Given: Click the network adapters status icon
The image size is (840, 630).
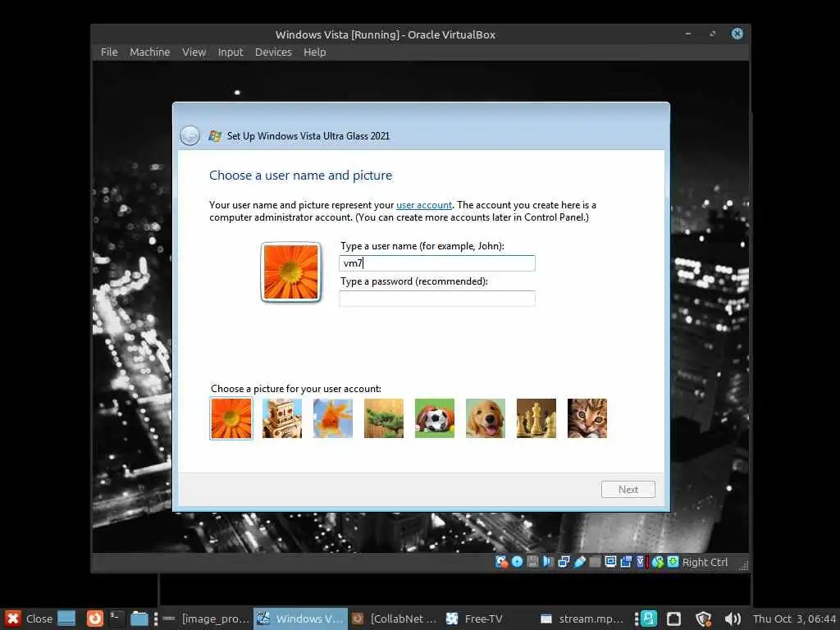Looking at the screenshot, I should pyautogui.click(x=564, y=562).
